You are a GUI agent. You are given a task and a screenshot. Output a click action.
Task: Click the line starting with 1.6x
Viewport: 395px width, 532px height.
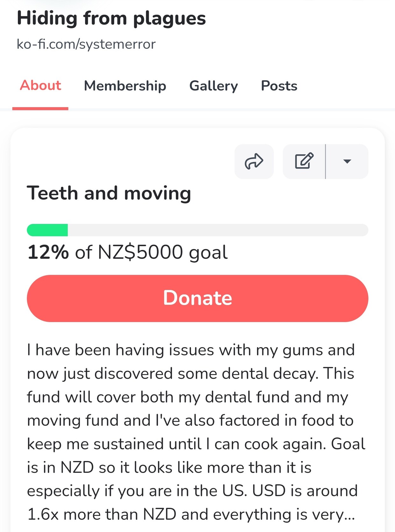(x=191, y=514)
